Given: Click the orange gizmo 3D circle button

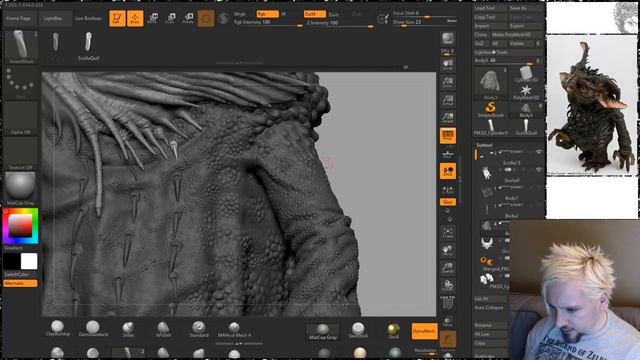Looking at the screenshot, I should click(x=206, y=18).
